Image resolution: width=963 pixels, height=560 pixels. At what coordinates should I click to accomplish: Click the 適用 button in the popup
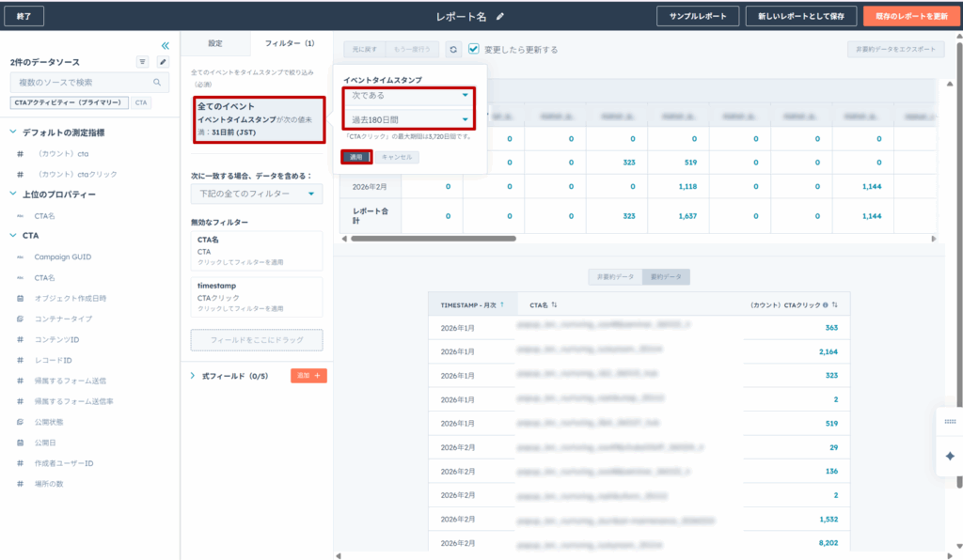click(x=356, y=157)
